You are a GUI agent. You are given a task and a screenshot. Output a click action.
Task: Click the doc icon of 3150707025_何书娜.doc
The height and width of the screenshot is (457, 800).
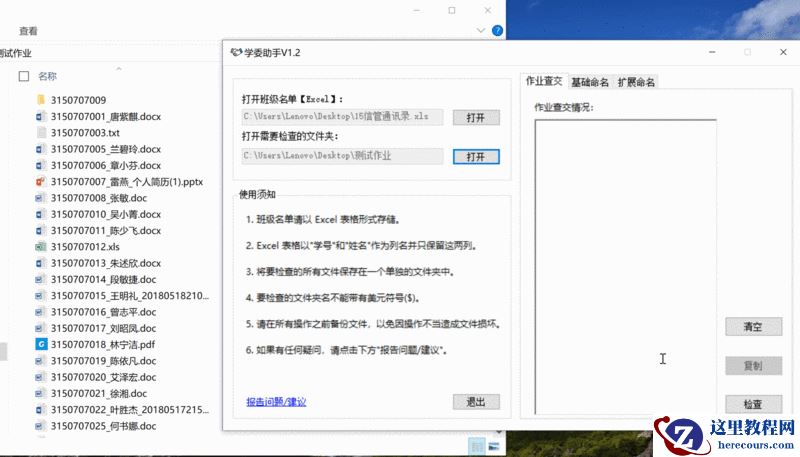click(41, 426)
